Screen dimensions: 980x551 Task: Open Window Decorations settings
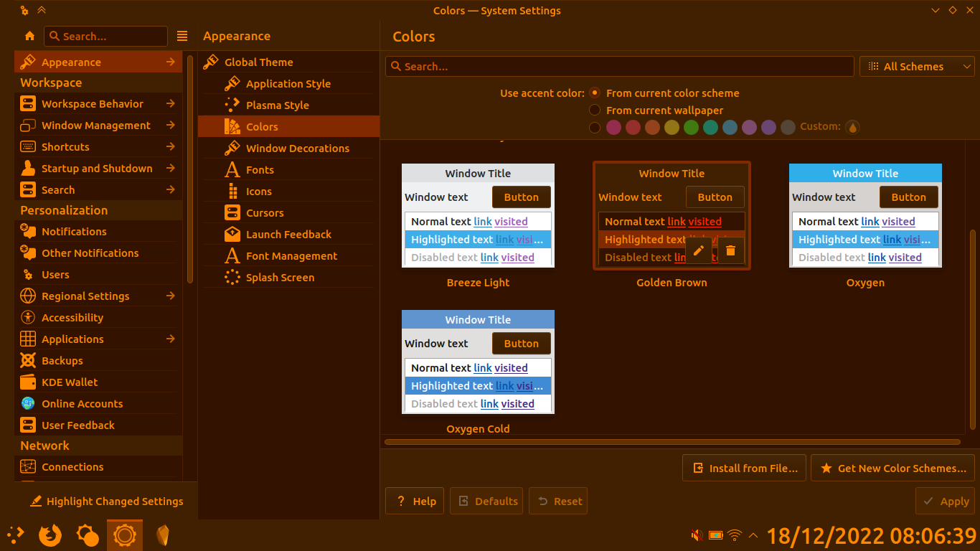(288, 149)
